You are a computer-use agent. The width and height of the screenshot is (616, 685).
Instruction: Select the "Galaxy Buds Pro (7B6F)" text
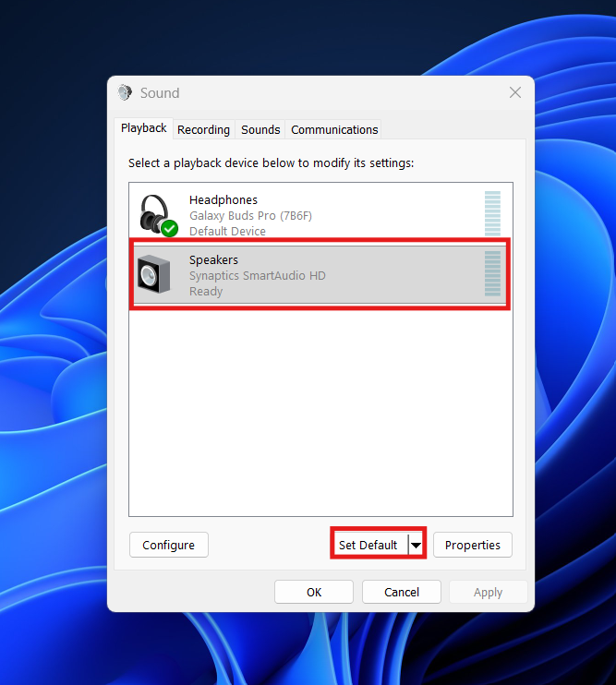[x=250, y=216]
